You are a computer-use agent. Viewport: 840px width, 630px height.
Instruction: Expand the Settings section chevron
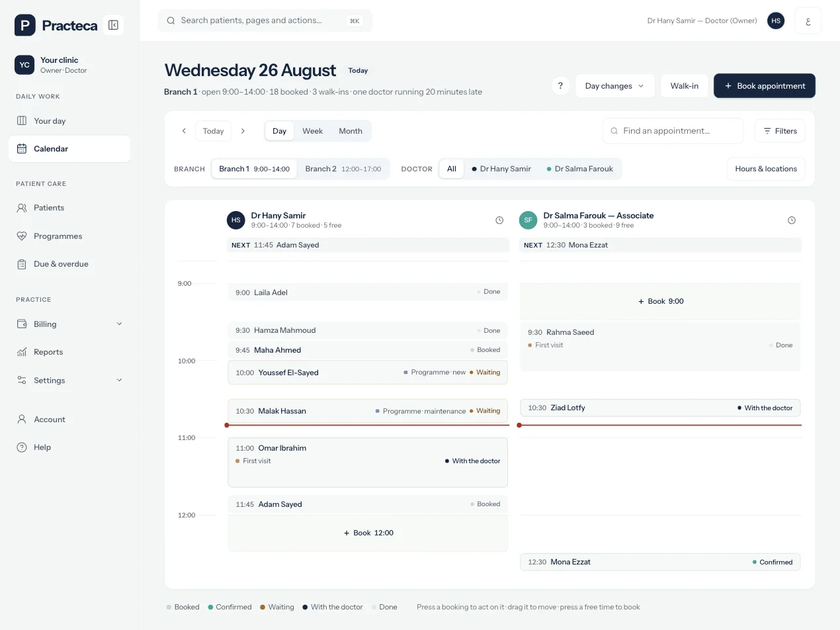[119, 381]
